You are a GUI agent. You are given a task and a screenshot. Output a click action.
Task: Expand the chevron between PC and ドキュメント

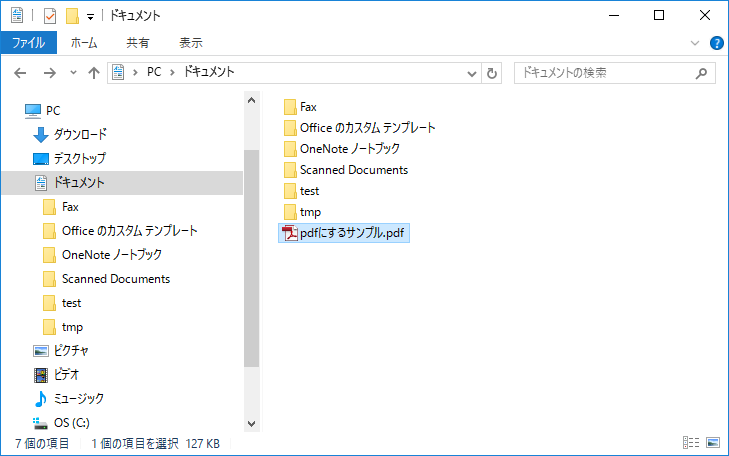pyautogui.click(x=172, y=73)
